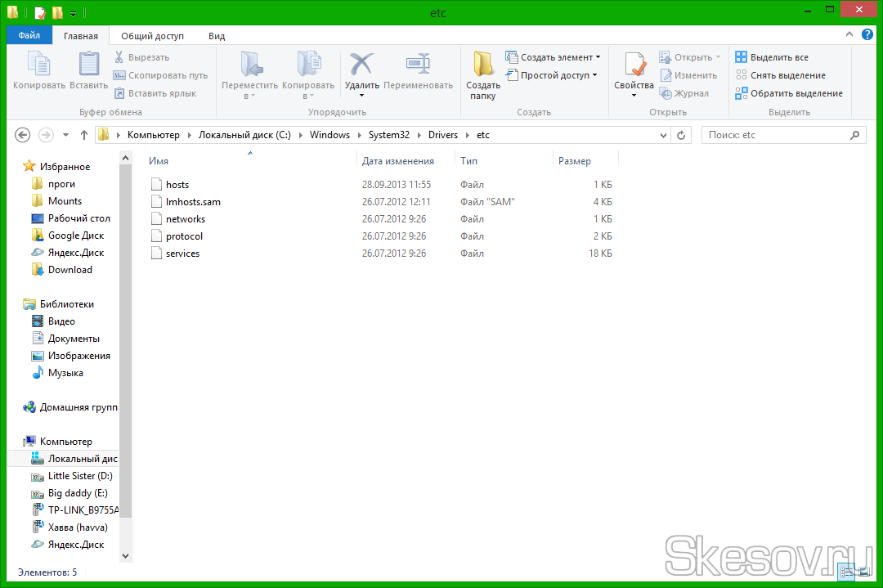Open the Вид ribbon tab
The height and width of the screenshot is (588, 883).
click(x=217, y=36)
